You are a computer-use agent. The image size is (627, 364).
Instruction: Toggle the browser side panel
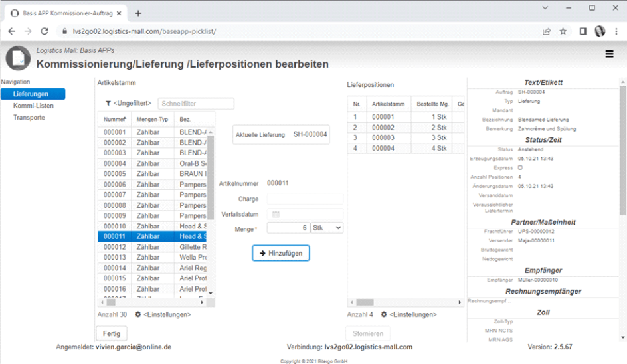pyautogui.click(x=583, y=31)
